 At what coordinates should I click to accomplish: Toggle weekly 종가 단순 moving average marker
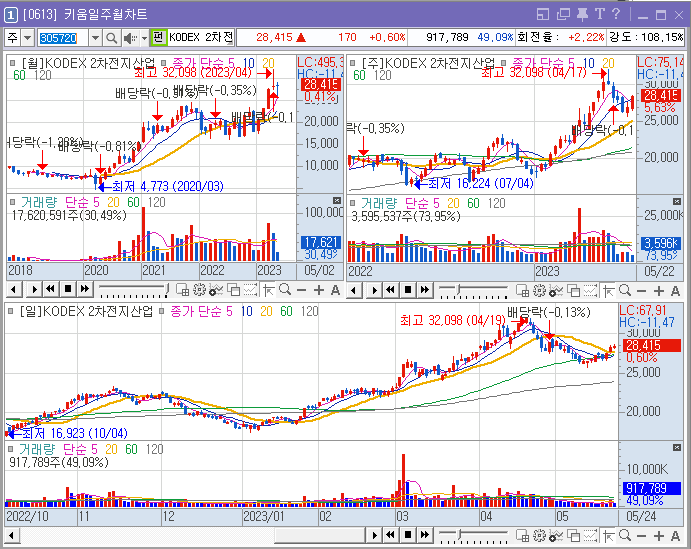504,63
